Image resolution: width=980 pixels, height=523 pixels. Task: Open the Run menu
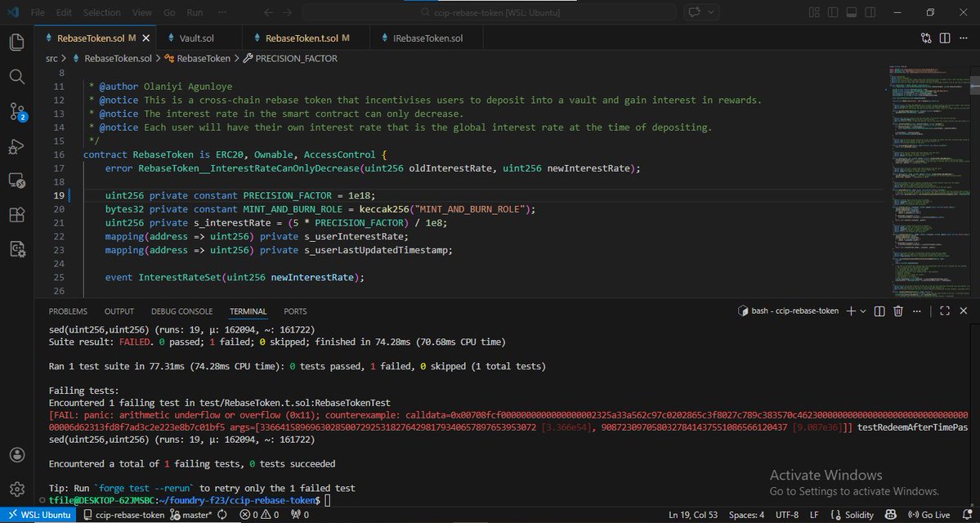(x=195, y=12)
